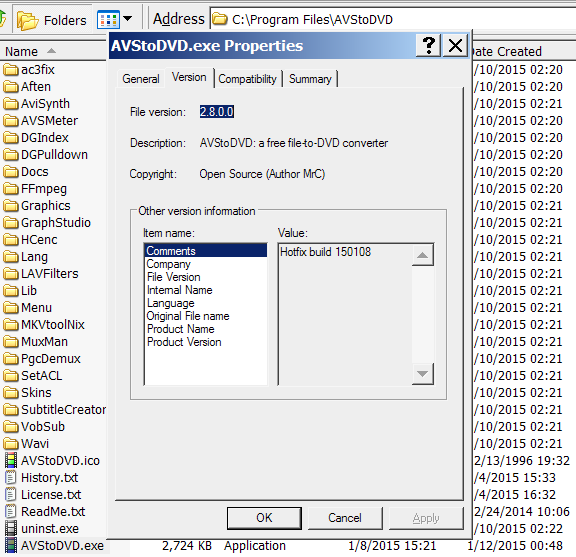Open the Compatibility tab
The height and width of the screenshot is (557, 576).
click(x=247, y=79)
